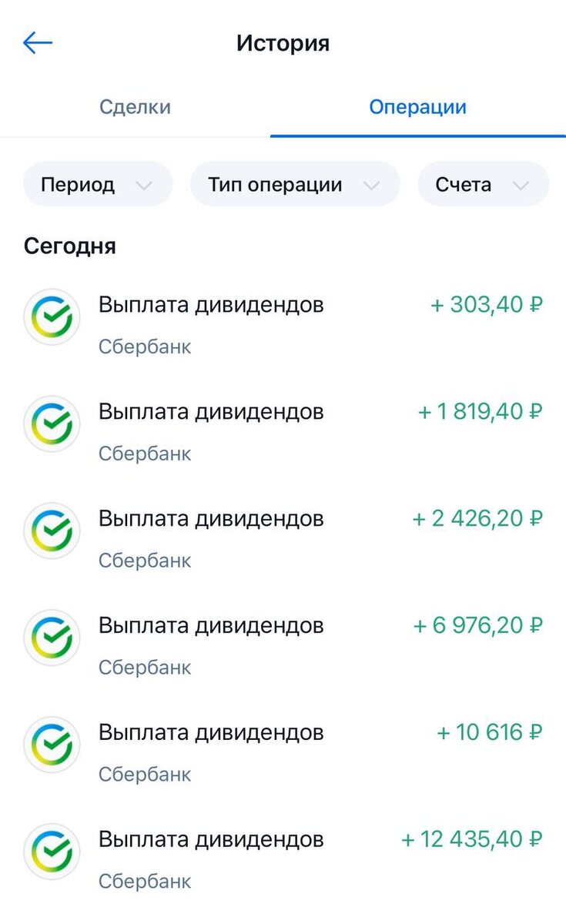The image size is (566, 924).
Task: Click the История page title
Action: point(283,43)
